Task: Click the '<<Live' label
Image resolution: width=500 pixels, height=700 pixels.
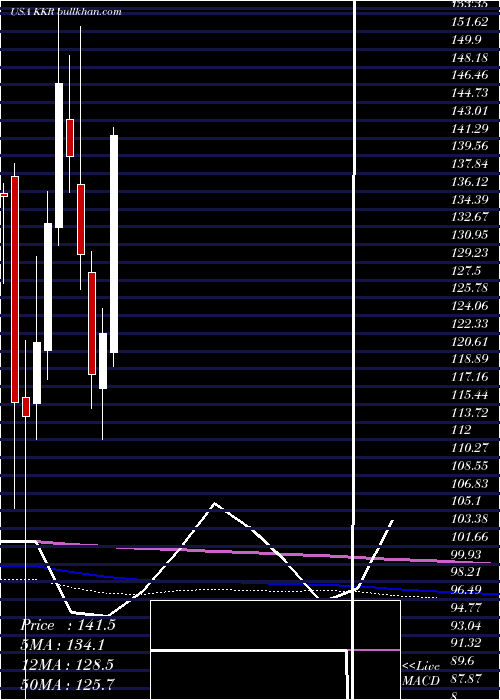Action: pyautogui.click(x=421, y=666)
